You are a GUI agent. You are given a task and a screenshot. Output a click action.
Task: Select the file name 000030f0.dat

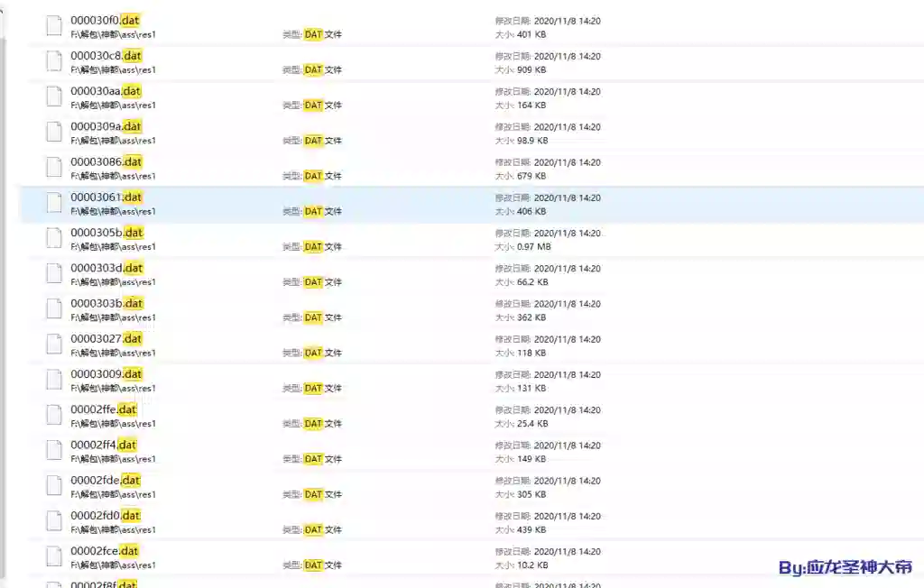click(x=105, y=20)
